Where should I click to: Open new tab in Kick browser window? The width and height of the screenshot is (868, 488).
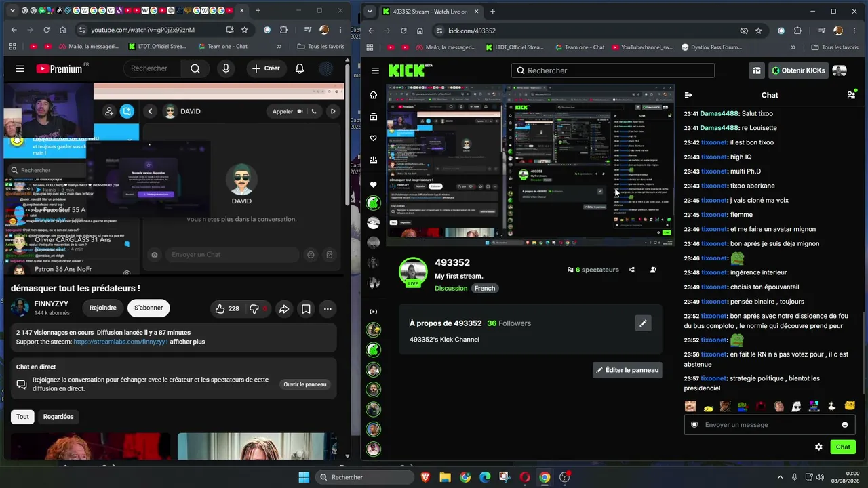click(492, 12)
